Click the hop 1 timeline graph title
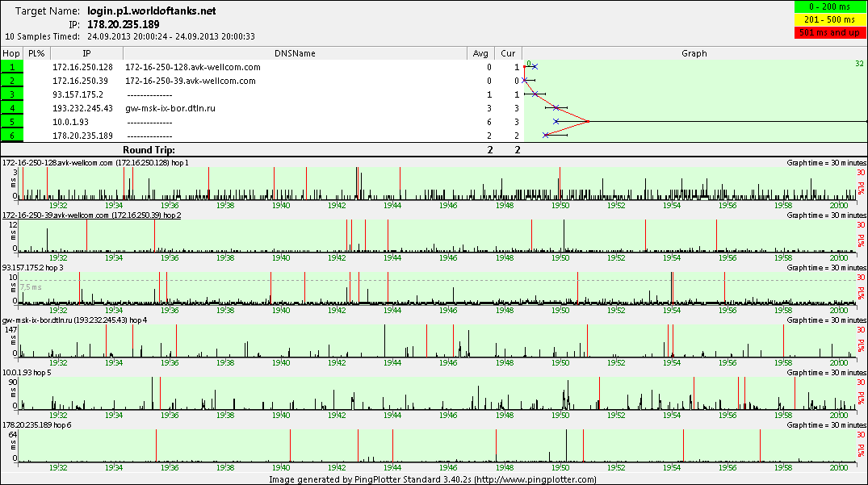The height and width of the screenshot is (485, 868). pyautogui.click(x=95, y=163)
